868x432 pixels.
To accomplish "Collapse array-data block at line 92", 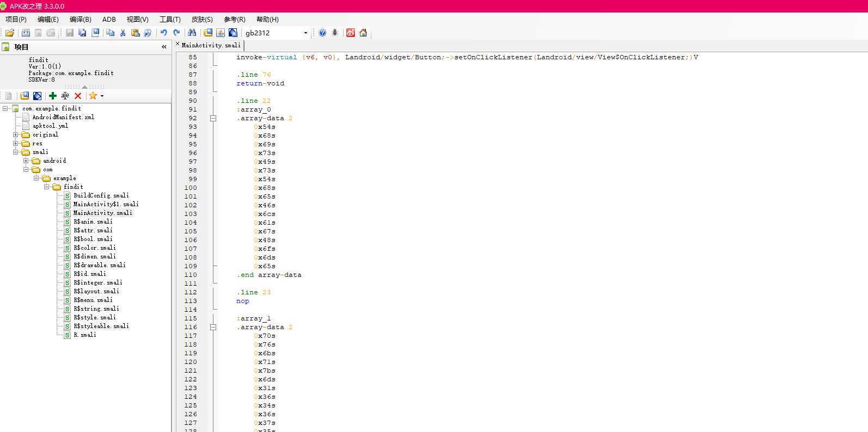I will (x=213, y=118).
